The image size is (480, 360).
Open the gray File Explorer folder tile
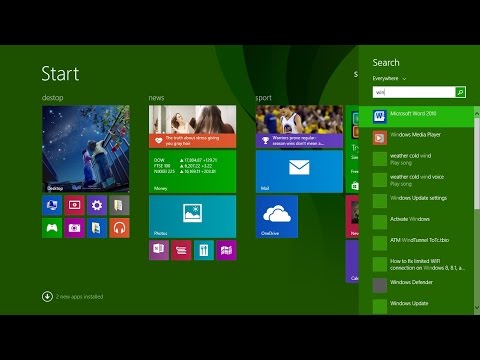click(119, 205)
